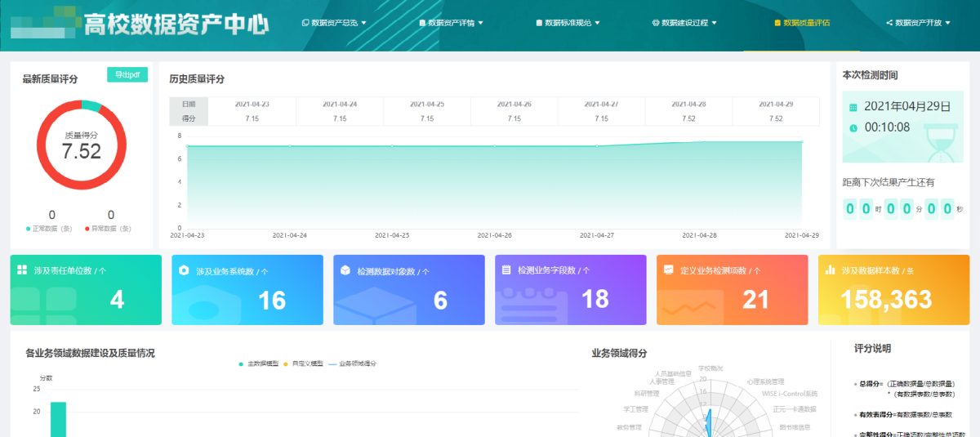Image resolution: width=980 pixels, height=437 pixels.
Task: Select the 2021-04-29 date cell in table
Action: click(x=776, y=105)
